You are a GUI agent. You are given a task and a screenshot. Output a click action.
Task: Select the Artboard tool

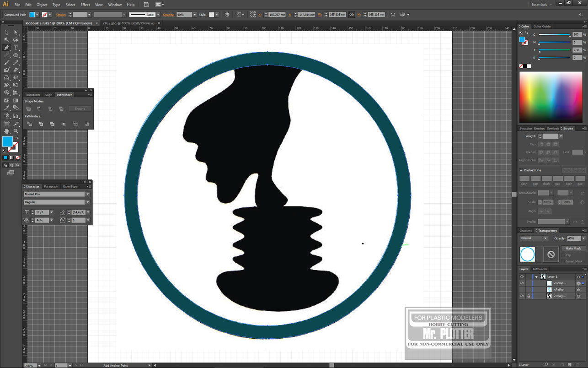coord(6,124)
